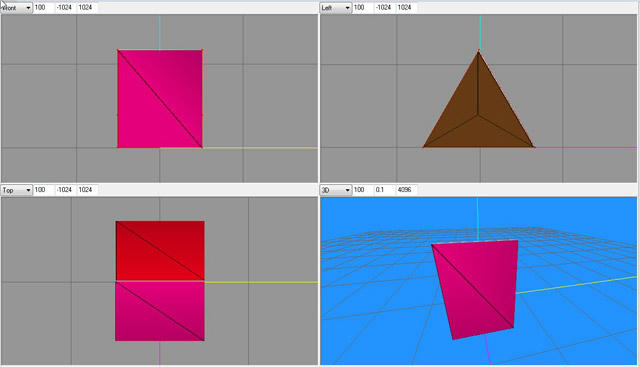Click the 1024 field in Left viewport header
This screenshot has height=367, width=640.
coord(406,7)
